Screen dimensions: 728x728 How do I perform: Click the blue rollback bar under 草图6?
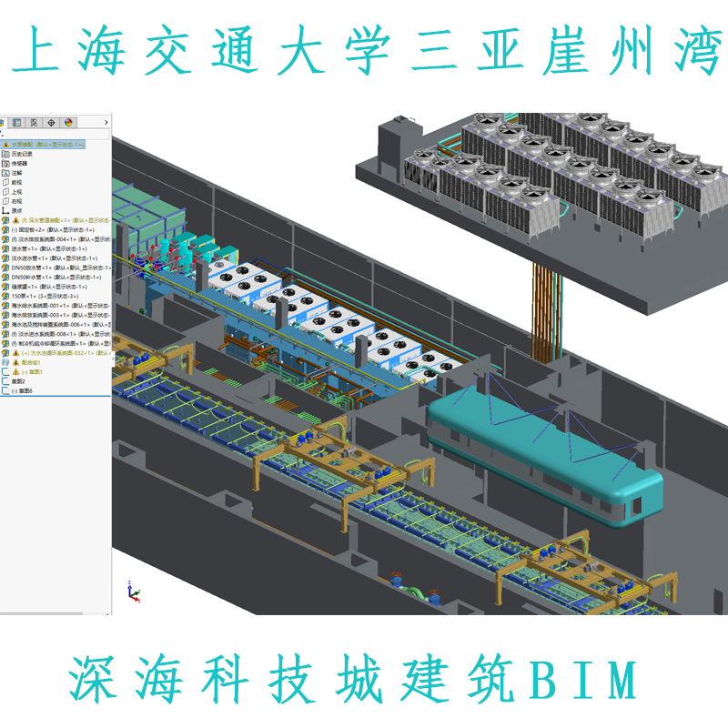click(56, 396)
